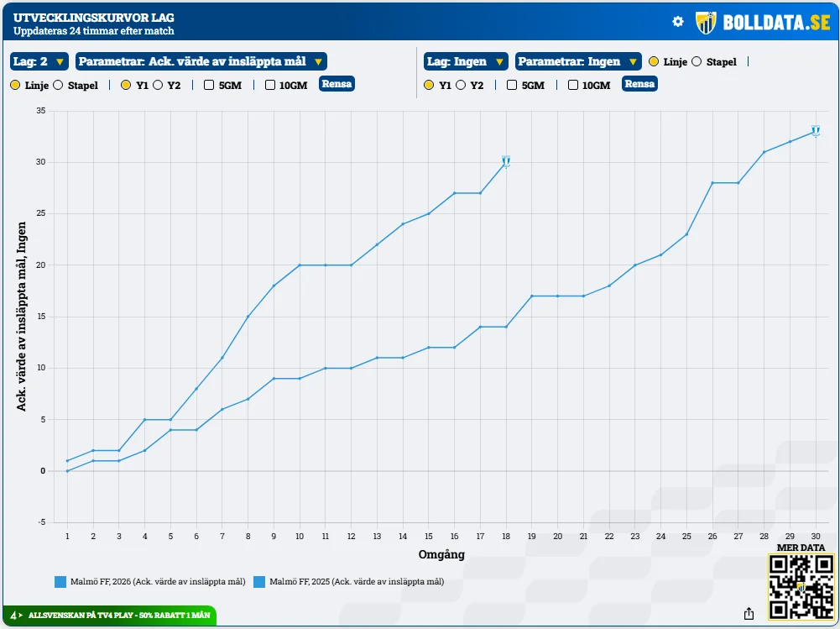Click legend text Malmö FF, 2025
The width and height of the screenshot is (840, 629).
point(357,582)
